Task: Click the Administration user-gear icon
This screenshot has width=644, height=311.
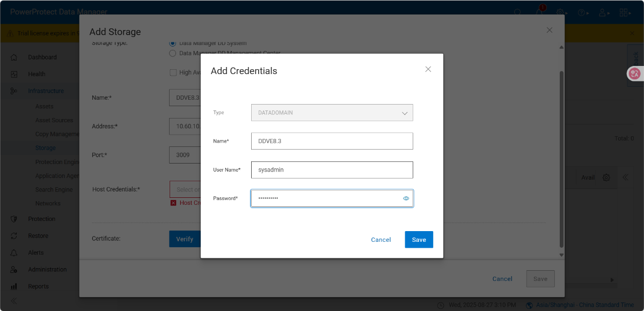Action: 14,270
